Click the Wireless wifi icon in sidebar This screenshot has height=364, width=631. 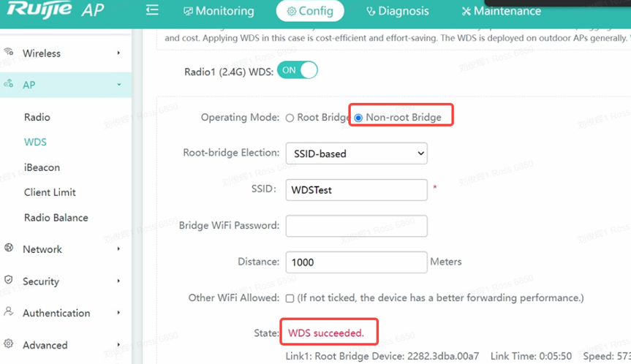point(9,53)
